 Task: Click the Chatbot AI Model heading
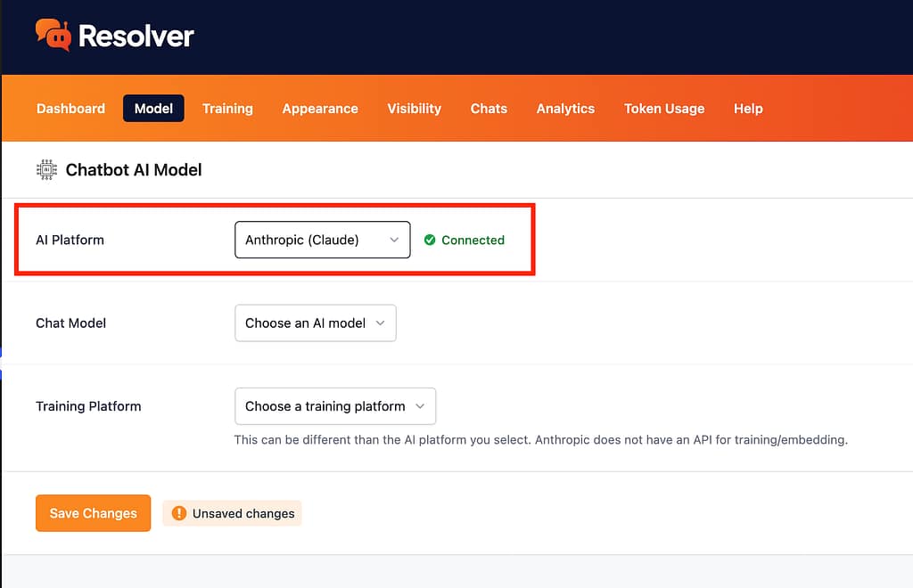(x=134, y=170)
